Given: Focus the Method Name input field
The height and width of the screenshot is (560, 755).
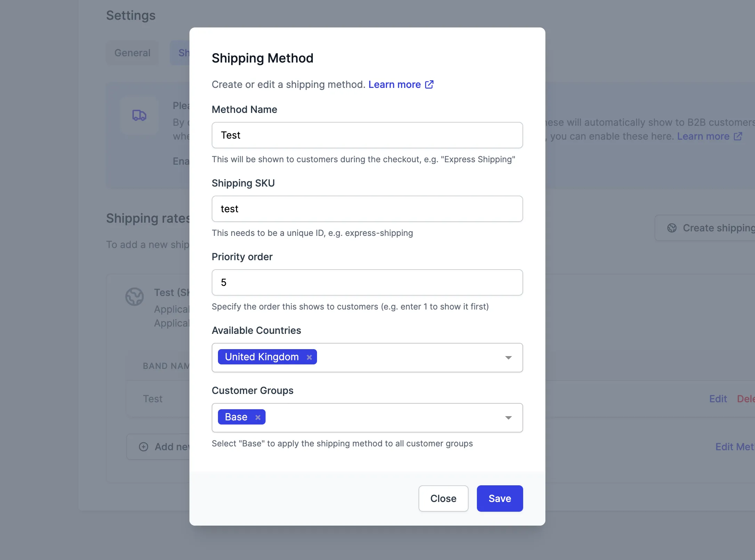Looking at the screenshot, I should pyautogui.click(x=367, y=135).
